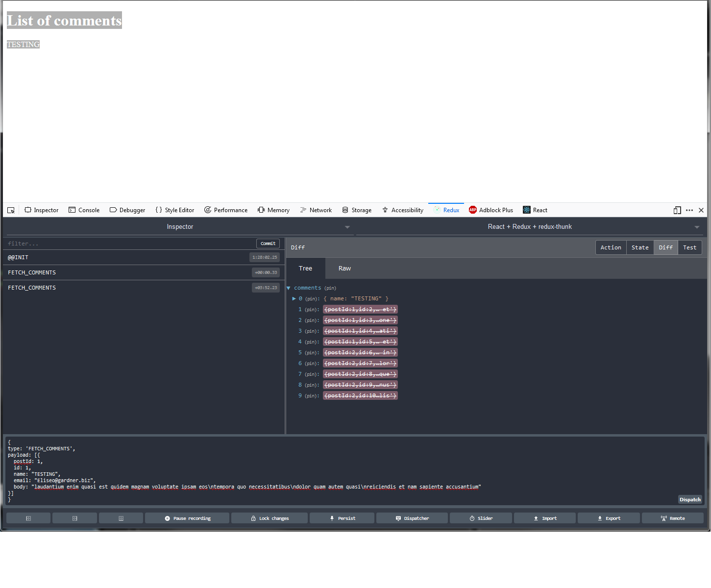Image resolution: width=711 pixels, height=588 pixels.
Task: Collapse the comments tree node
Action: pyautogui.click(x=289, y=288)
